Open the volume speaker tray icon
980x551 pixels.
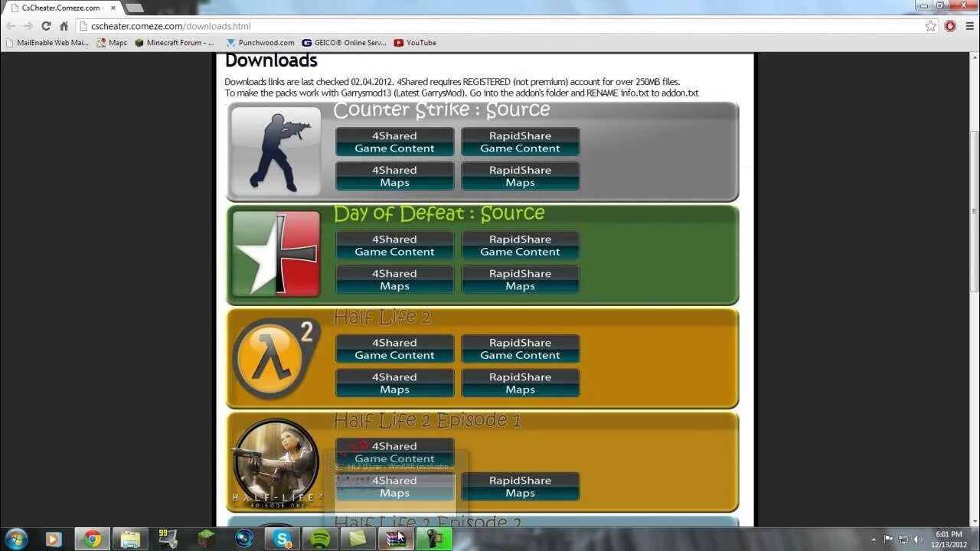(x=918, y=540)
